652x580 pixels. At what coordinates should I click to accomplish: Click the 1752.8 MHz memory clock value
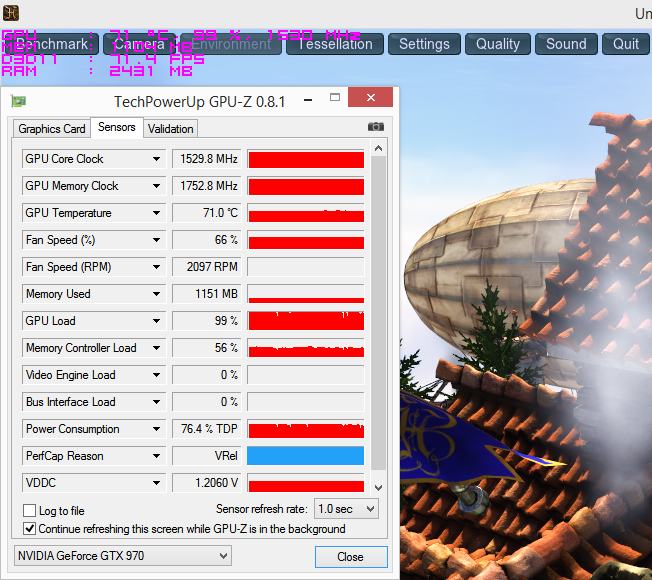click(207, 186)
